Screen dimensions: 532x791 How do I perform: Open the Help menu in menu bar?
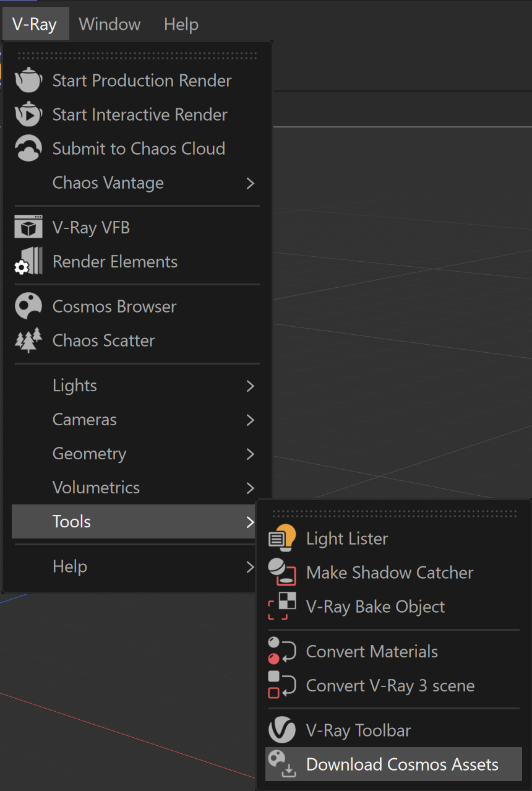[181, 24]
